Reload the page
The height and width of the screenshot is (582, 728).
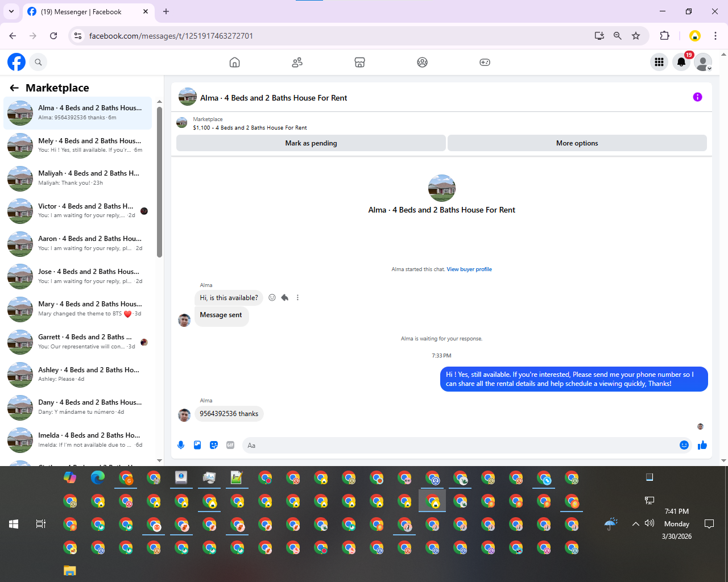53,36
